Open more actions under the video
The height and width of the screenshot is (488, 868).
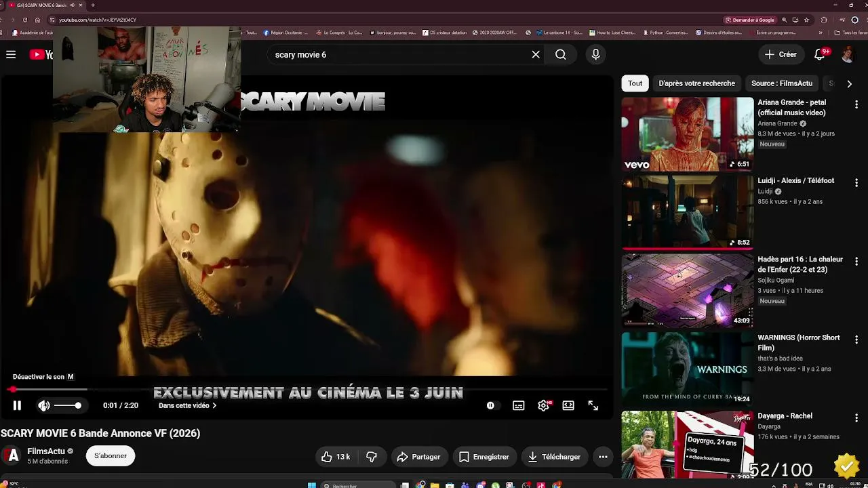(x=603, y=457)
